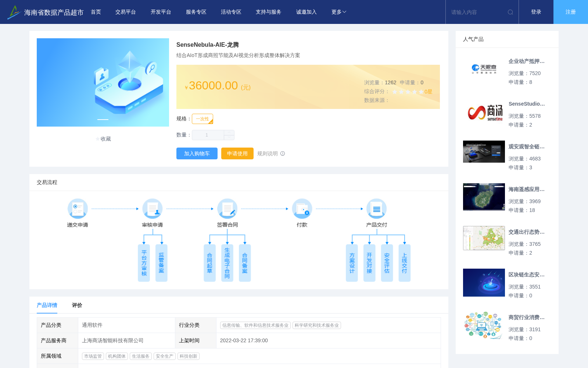
Task: Click the 签署合同 step icon
Action: coord(227,209)
